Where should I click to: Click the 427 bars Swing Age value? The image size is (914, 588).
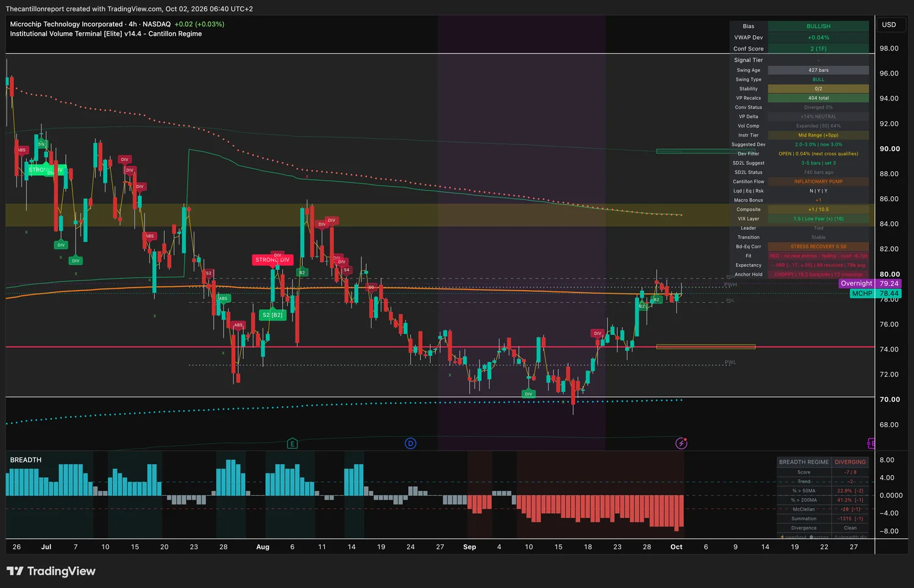(x=818, y=70)
